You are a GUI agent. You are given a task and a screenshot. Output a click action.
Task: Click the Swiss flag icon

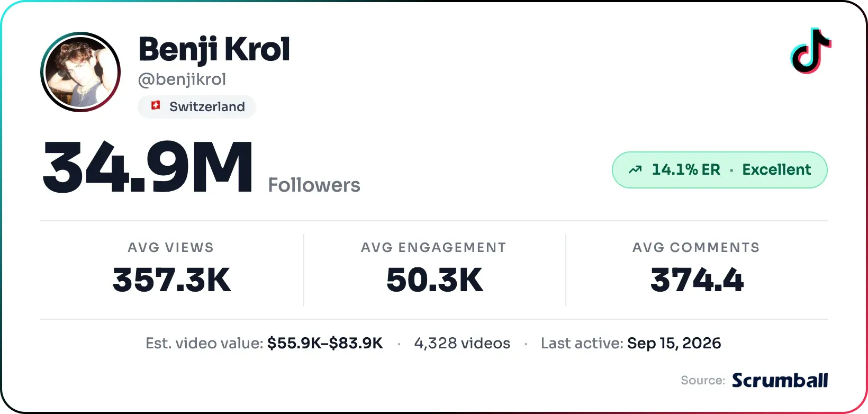tap(156, 105)
